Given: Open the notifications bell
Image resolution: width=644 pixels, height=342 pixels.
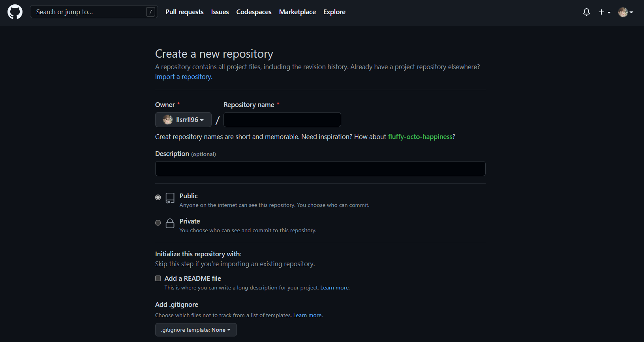Looking at the screenshot, I should point(586,12).
